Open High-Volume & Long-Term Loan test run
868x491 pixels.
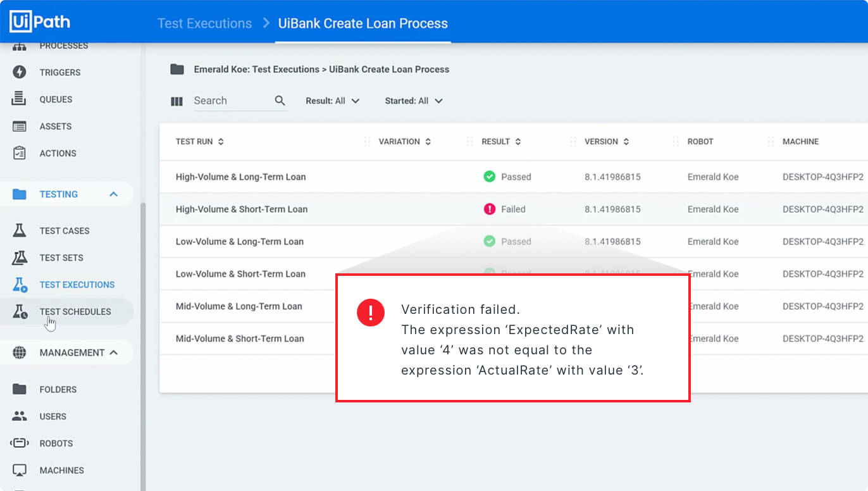point(240,177)
